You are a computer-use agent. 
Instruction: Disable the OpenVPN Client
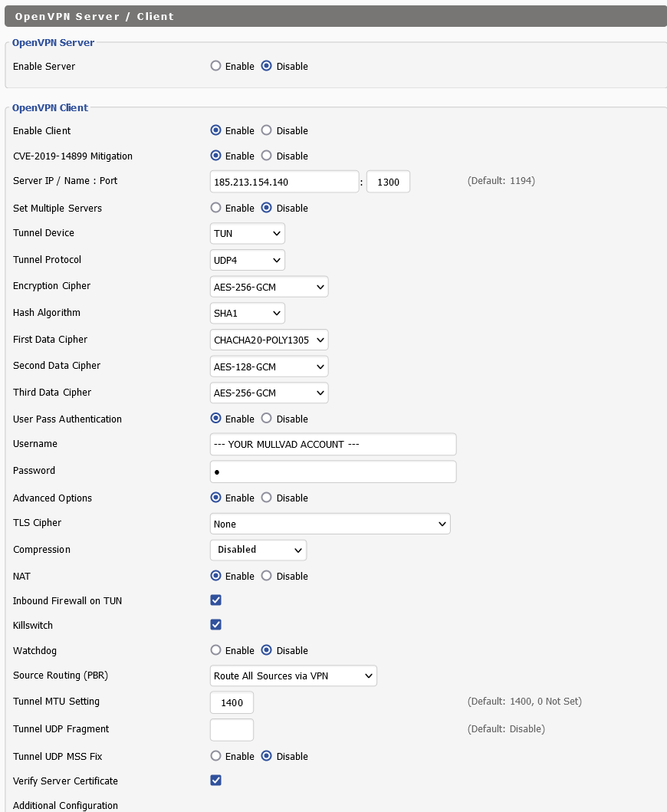[x=267, y=130]
